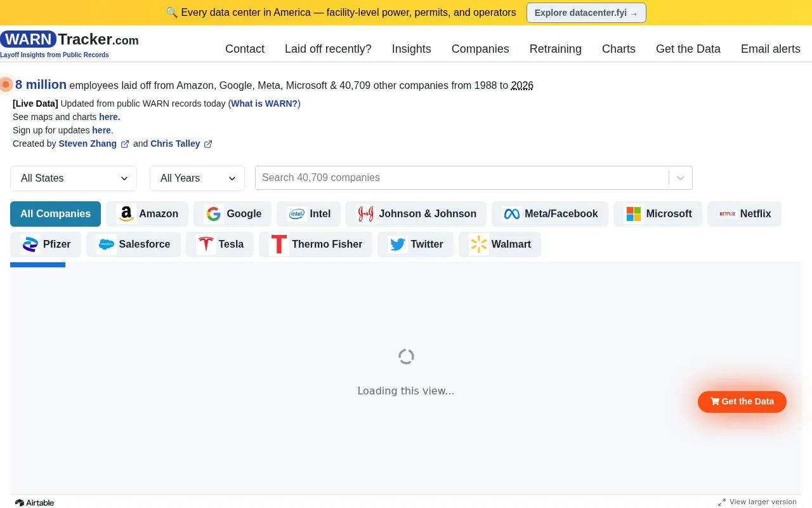Click the orange Get the Data button
This screenshot has width=812, height=508.
(742, 401)
